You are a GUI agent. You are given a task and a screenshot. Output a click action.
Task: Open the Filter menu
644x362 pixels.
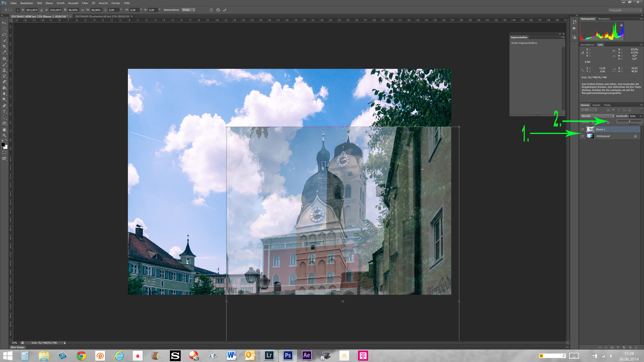[x=85, y=3]
